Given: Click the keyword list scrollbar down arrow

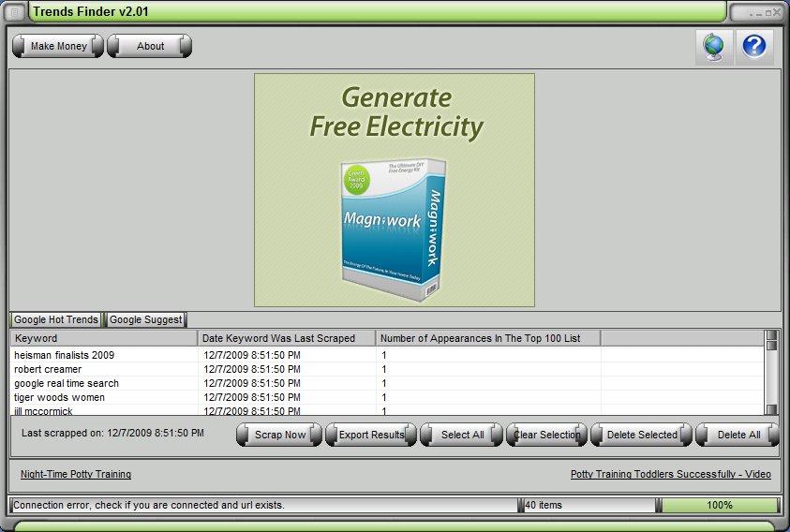Looking at the screenshot, I should tap(771, 409).
